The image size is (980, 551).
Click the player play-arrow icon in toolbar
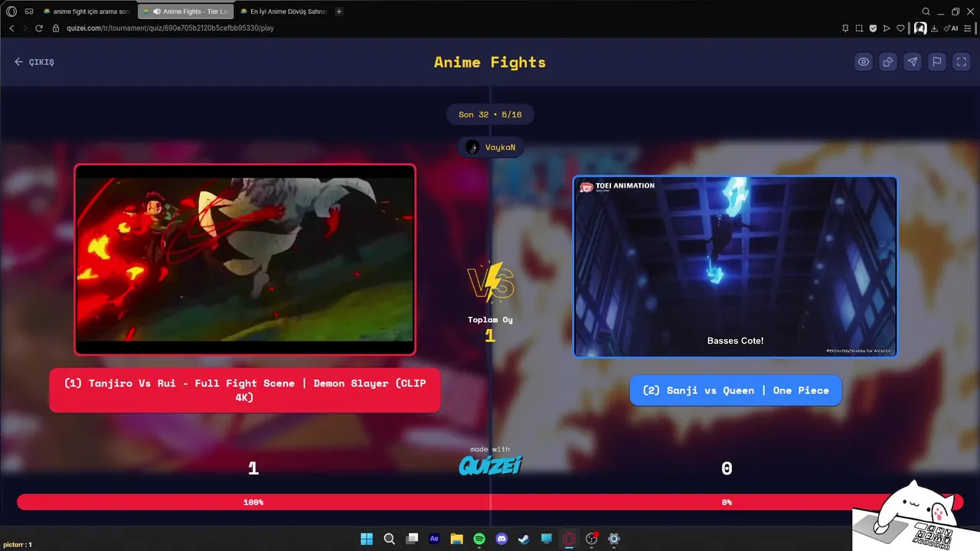[887, 28]
